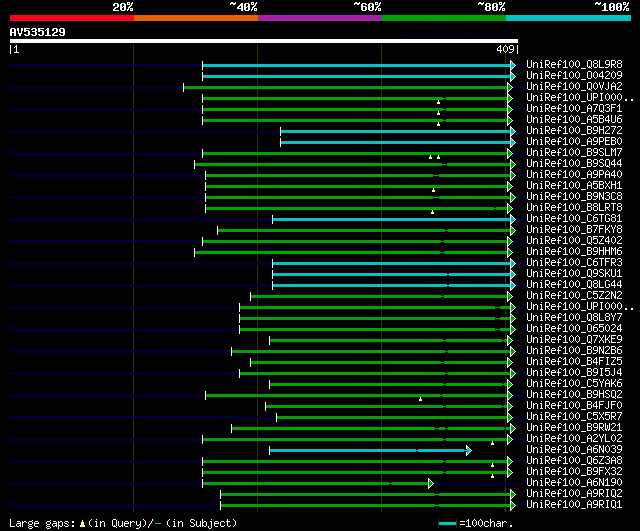Click the hit label UniRef100_C5YAK6
The height and width of the screenshot is (531, 640).
[x=574, y=384]
